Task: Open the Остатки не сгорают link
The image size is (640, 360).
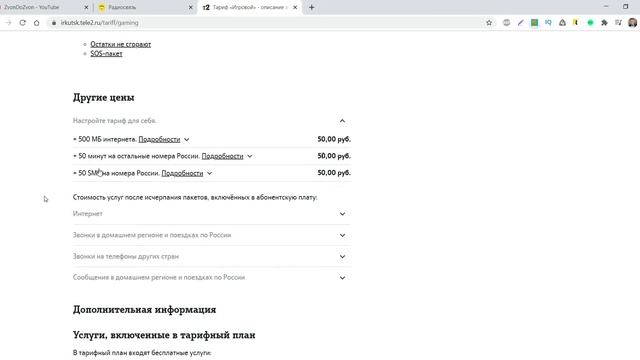Action: click(120, 44)
